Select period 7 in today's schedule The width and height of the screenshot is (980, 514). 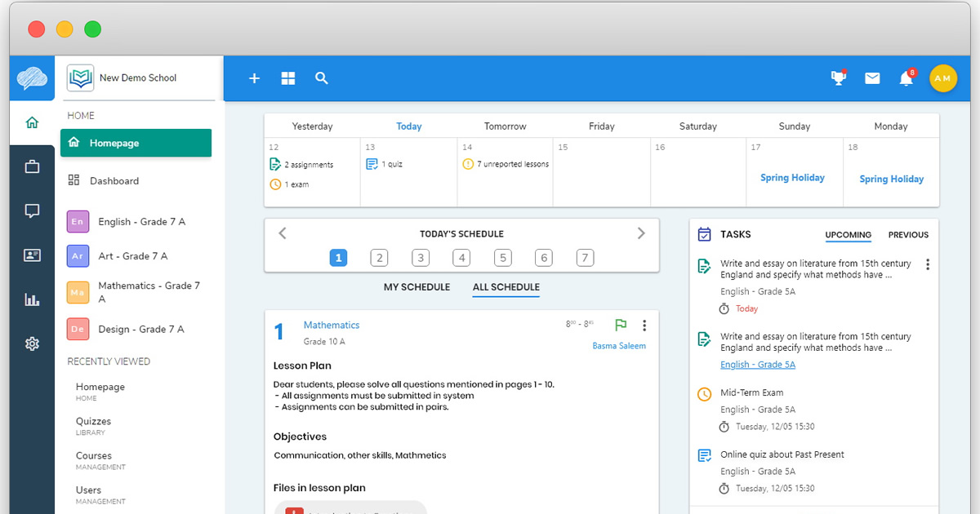click(x=585, y=258)
